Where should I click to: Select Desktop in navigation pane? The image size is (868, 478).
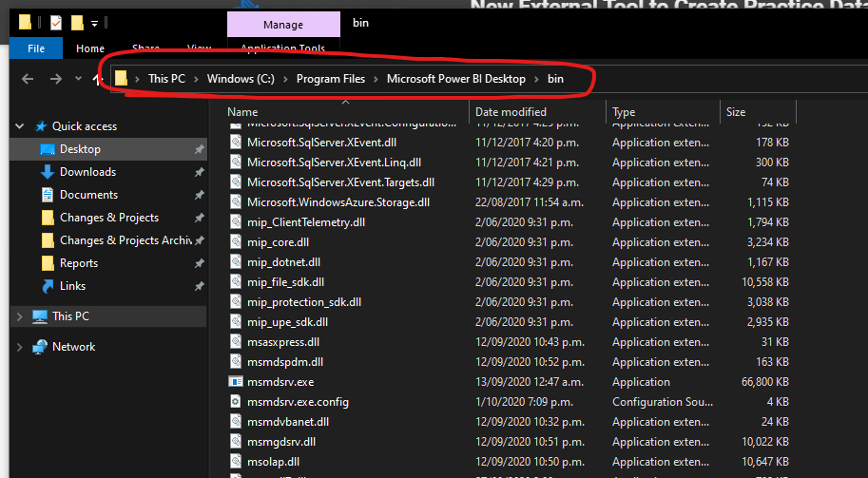point(80,149)
